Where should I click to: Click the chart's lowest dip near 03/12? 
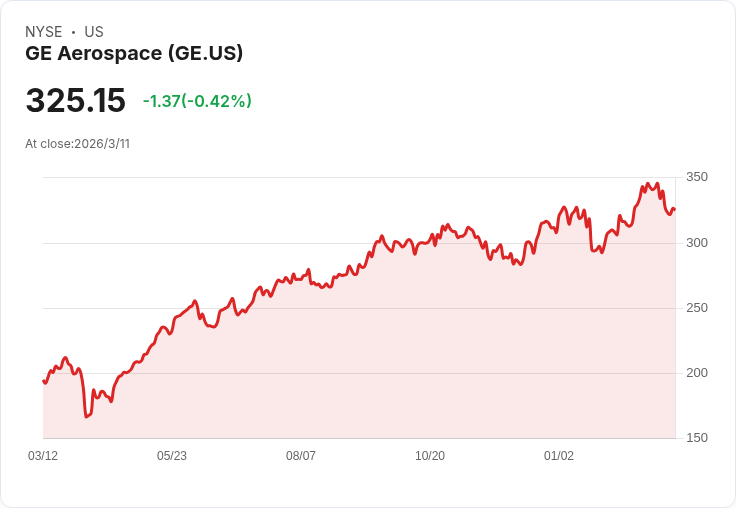(86, 416)
